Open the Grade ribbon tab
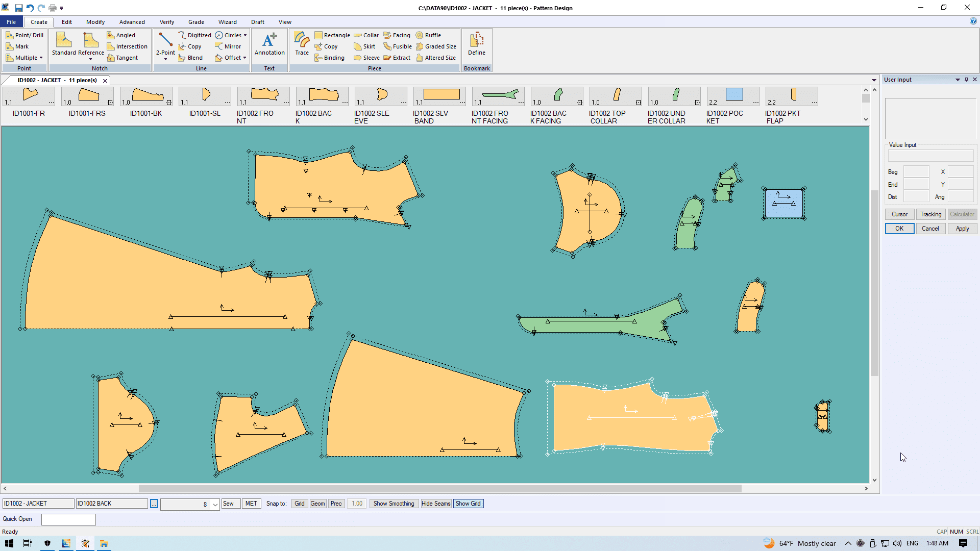The image size is (980, 551). click(x=196, y=22)
